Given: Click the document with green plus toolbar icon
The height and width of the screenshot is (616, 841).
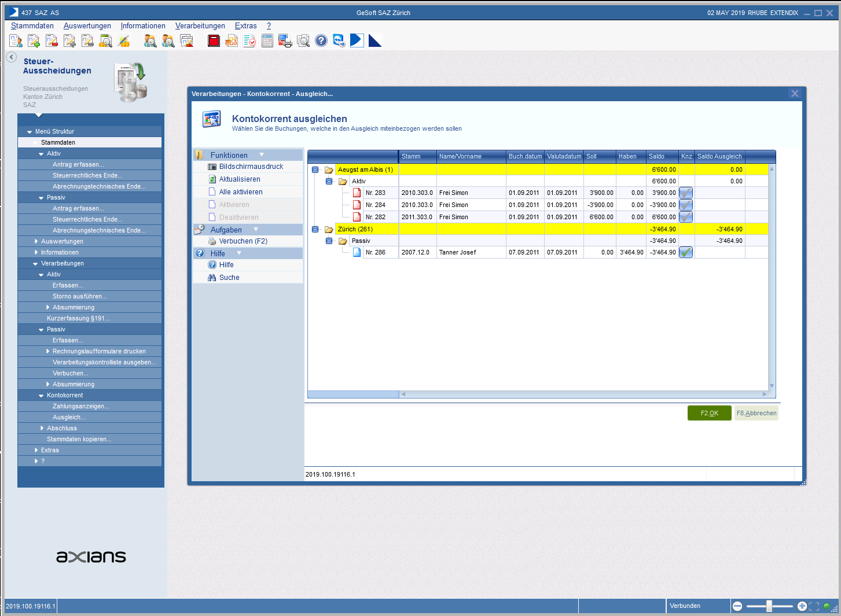Looking at the screenshot, I should 34,40.
